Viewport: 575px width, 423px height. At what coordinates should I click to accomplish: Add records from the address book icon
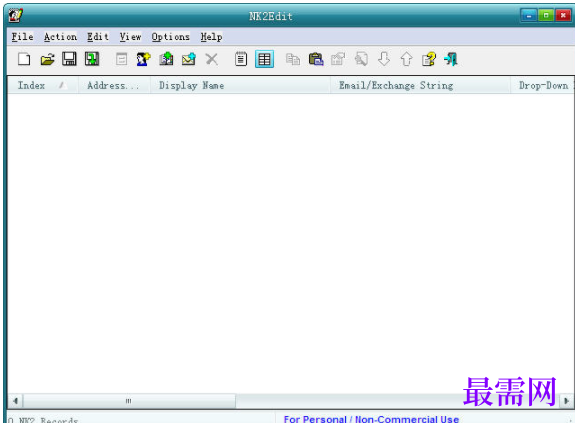[166, 59]
